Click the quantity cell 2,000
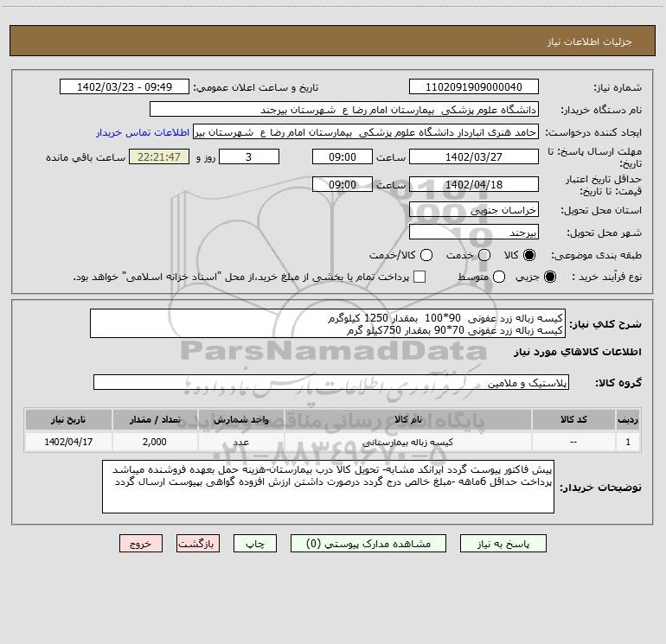 [155, 442]
